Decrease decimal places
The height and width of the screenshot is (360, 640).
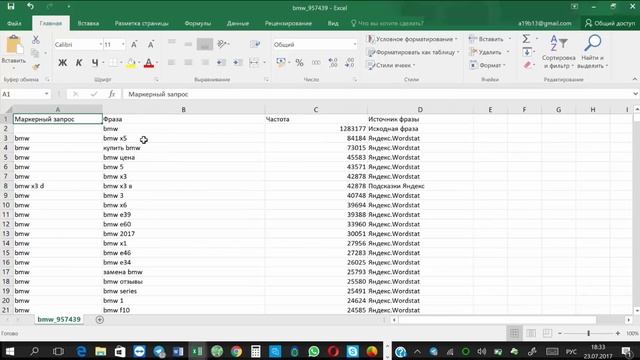[x=349, y=63]
